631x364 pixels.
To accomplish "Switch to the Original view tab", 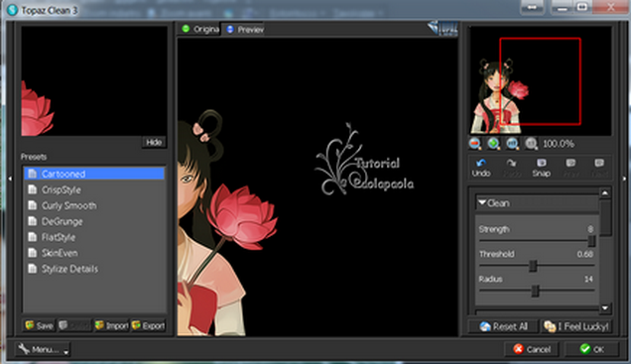I will tap(200, 29).
